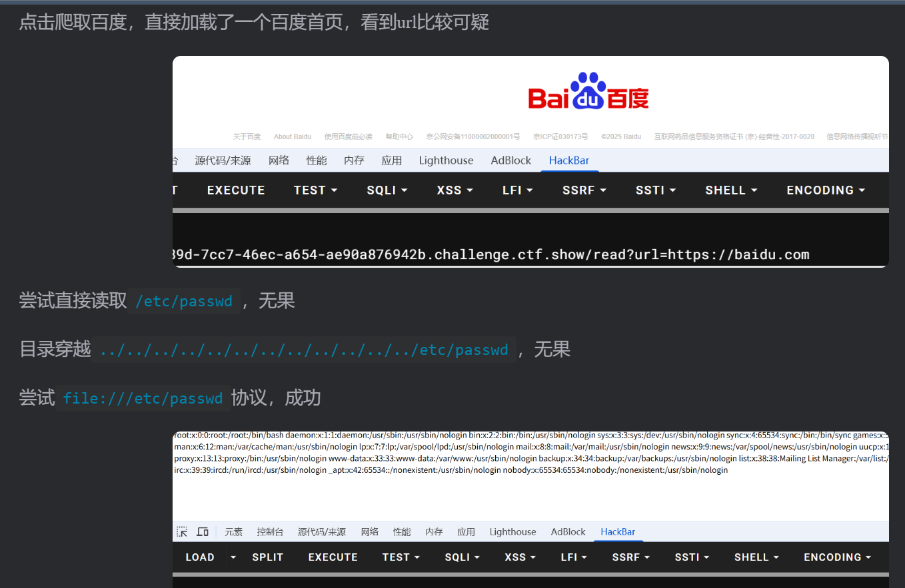Expand XSS menu in the Baidu screenshot HackBar
This screenshot has width=905, height=588.
[455, 190]
